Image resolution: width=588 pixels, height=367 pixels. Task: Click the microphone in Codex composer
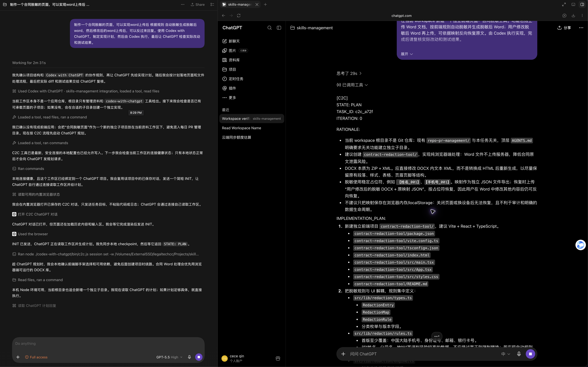pos(189,357)
